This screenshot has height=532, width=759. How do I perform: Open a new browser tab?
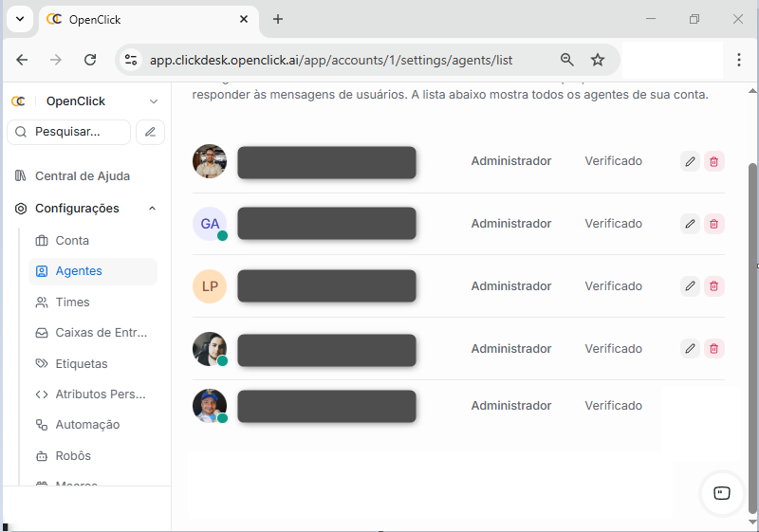point(278,19)
